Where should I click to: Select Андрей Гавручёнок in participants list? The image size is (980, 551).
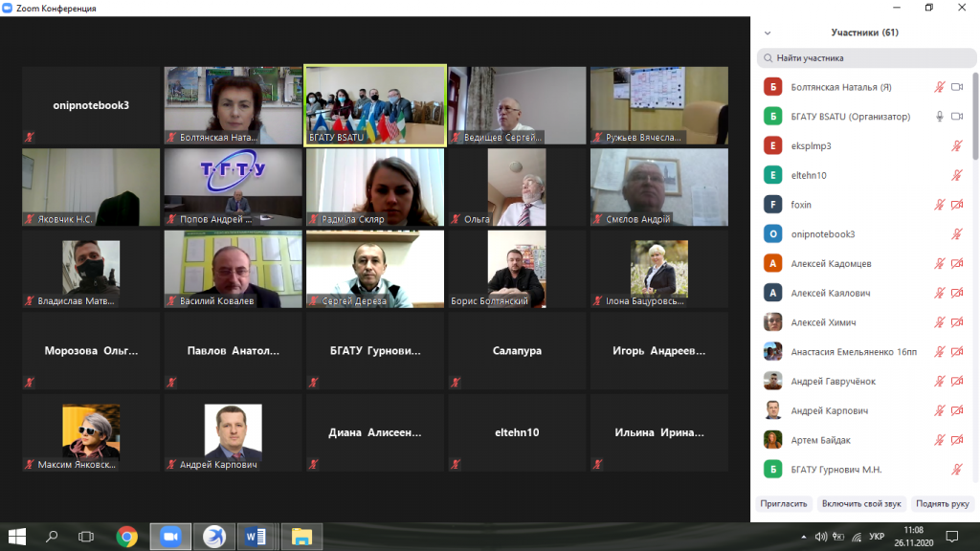[866, 381]
